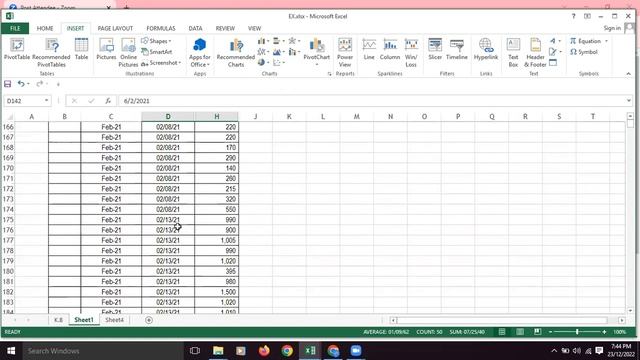Viewport: 640px width, 360px height.
Task: Insert a line chart from Charts group
Action: click(x=263, y=52)
